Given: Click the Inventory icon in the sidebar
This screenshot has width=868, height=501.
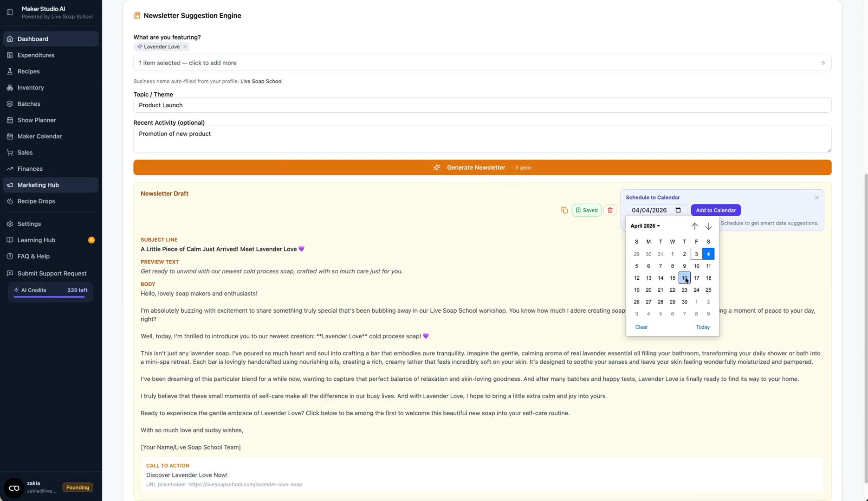Looking at the screenshot, I should tap(9, 87).
